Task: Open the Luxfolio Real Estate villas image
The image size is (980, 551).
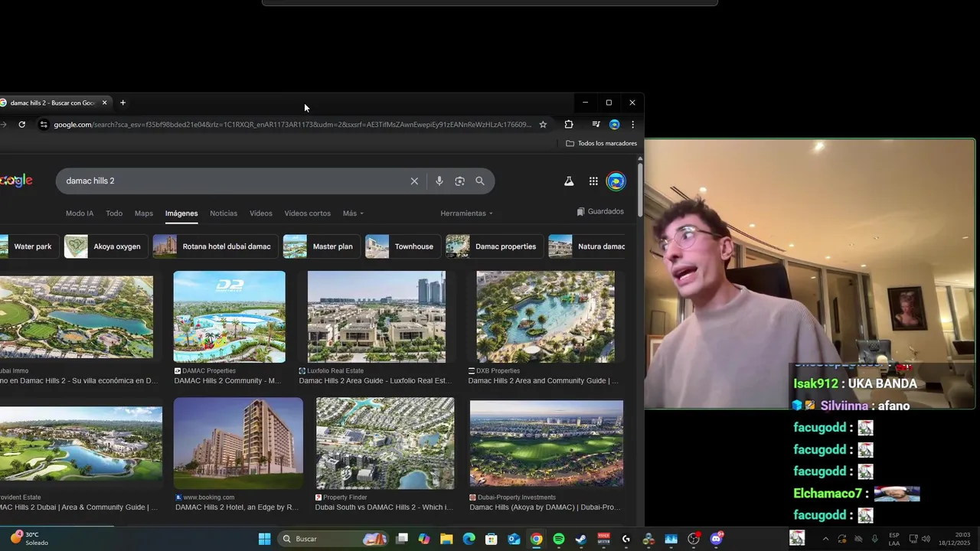Action: [377, 317]
